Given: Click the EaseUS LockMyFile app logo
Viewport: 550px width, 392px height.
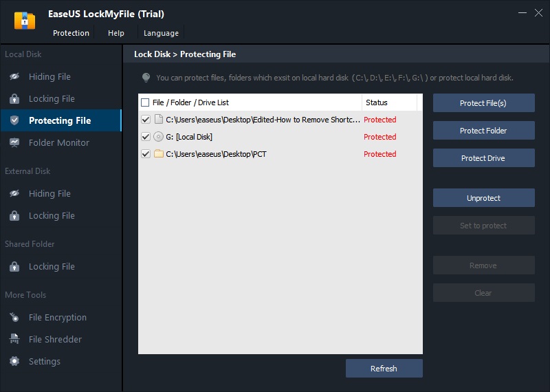Looking at the screenshot, I should point(25,21).
